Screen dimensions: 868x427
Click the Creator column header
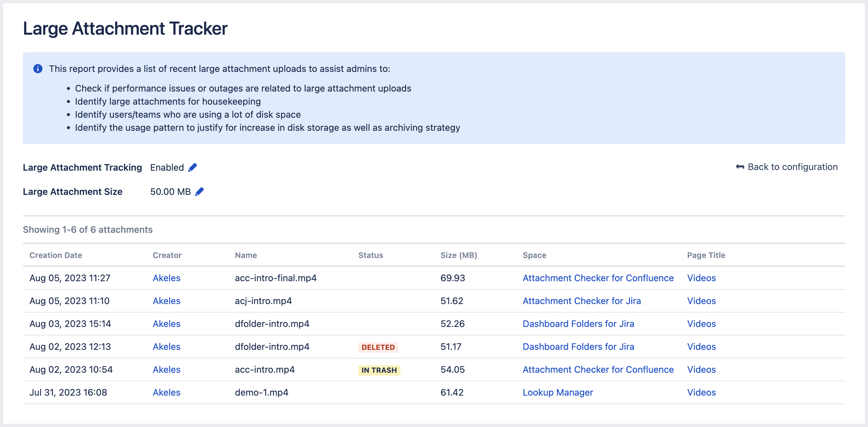[167, 255]
